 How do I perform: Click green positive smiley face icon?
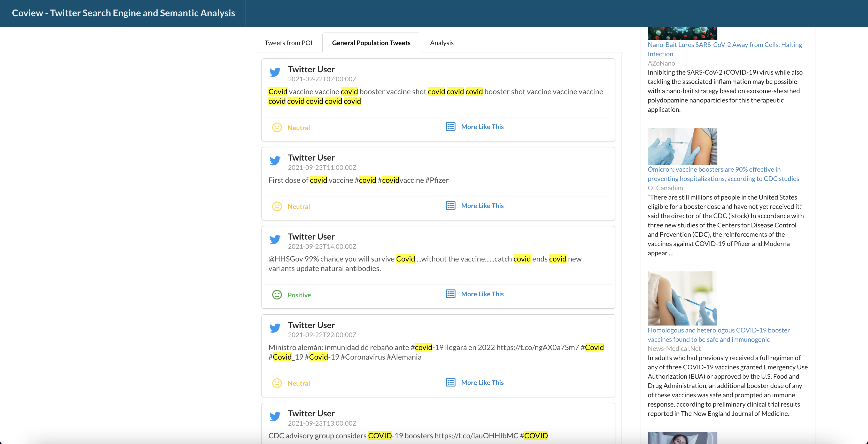277,295
